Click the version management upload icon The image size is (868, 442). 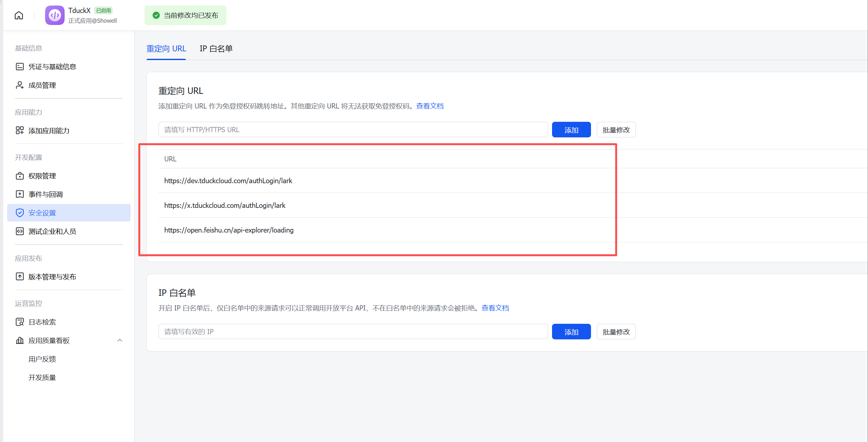point(20,277)
